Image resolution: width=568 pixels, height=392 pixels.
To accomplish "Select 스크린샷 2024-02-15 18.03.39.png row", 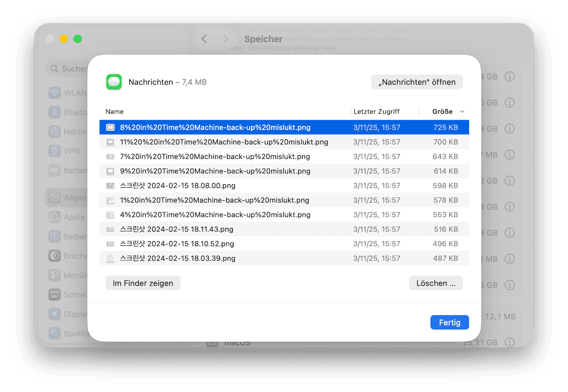I will [284, 258].
